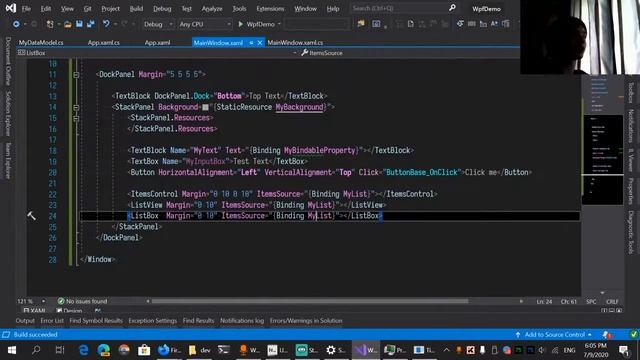Open the Notifications log tab
Viewport: 640px width, 360px height.
click(x=242, y=321)
